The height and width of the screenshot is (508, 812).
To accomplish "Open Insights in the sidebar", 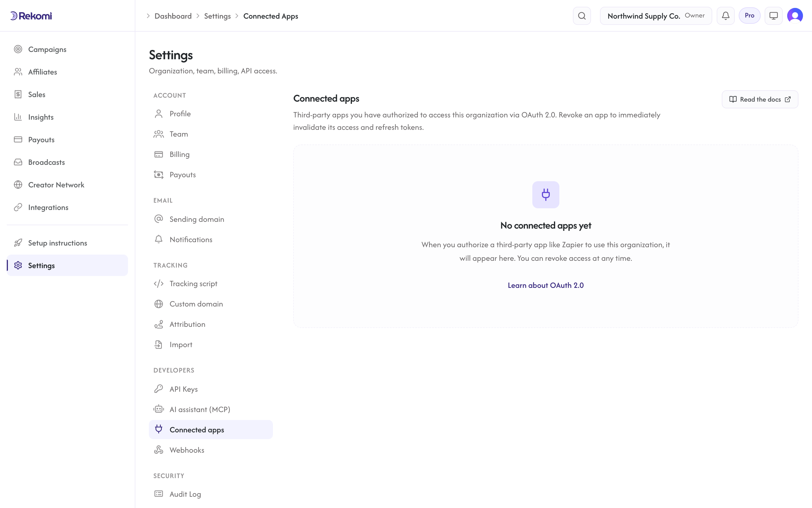I will tap(67, 117).
